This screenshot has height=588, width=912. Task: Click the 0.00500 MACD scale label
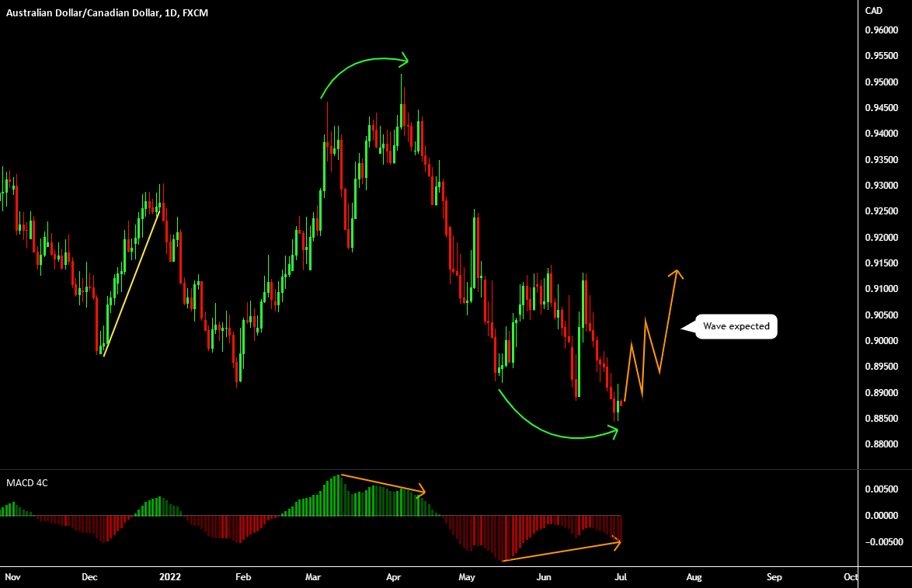pyautogui.click(x=882, y=489)
